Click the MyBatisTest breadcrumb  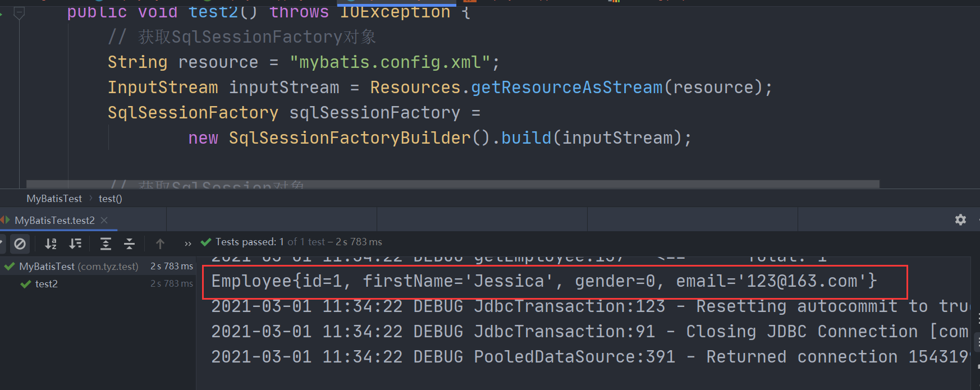pyautogui.click(x=54, y=199)
